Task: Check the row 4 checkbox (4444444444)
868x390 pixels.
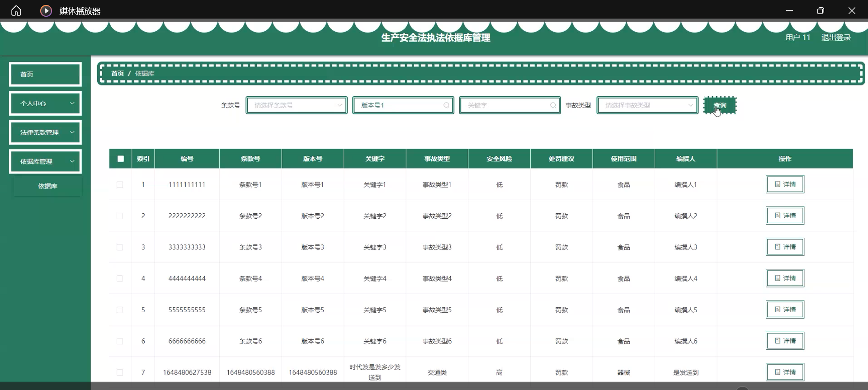Action: click(x=120, y=279)
